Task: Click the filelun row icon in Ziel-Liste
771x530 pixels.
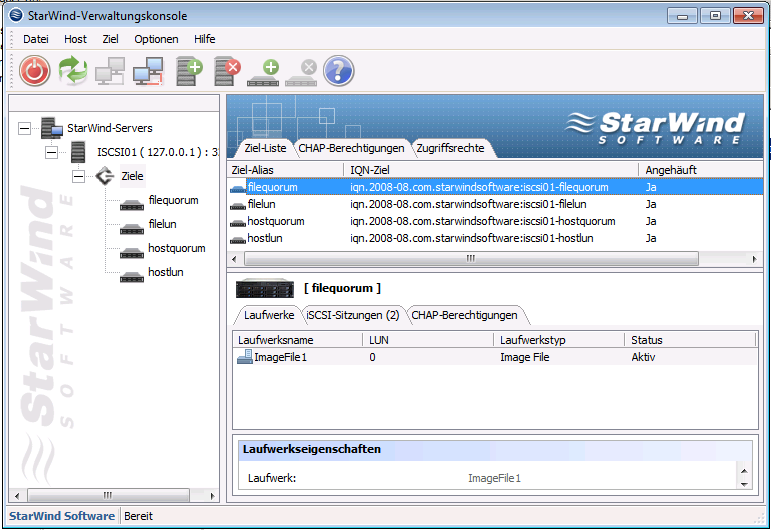Action: click(x=238, y=206)
